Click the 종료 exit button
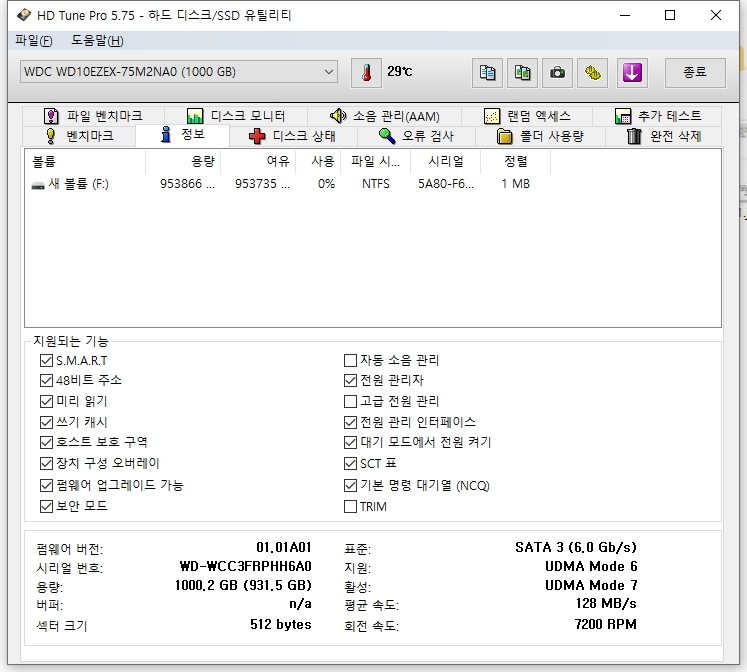The image size is (747, 672). [x=695, y=72]
